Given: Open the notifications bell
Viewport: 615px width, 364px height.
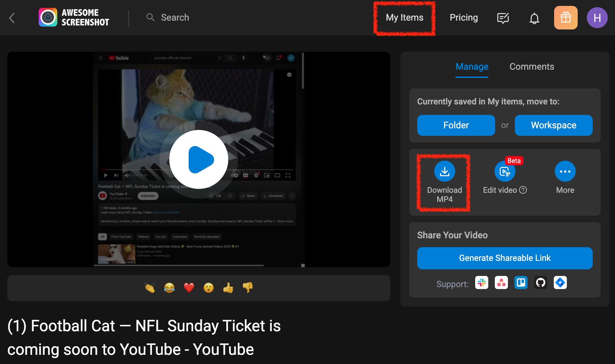Looking at the screenshot, I should coord(534,18).
